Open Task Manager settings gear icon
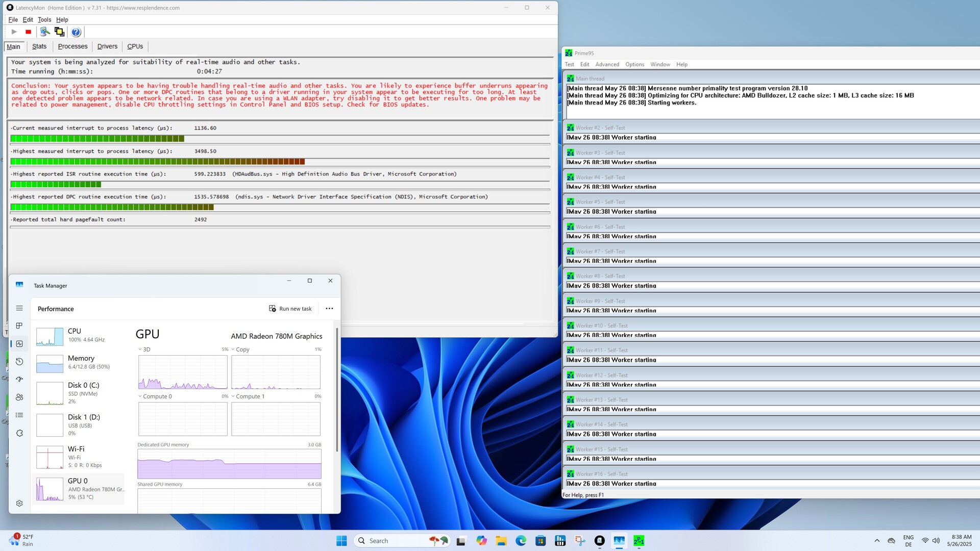The height and width of the screenshot is (551, 980). click(19, 504)
